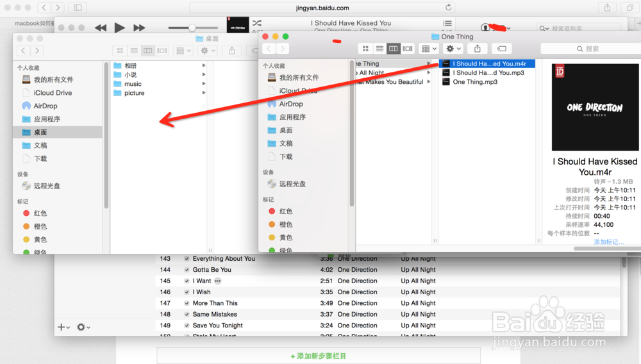Click share icon in One Thing window
The height and width of the screenshot is (364, 641).
[477, 49]
